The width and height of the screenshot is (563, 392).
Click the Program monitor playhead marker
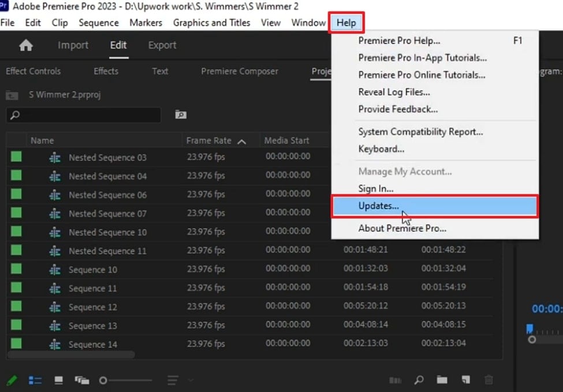point(530,328)
